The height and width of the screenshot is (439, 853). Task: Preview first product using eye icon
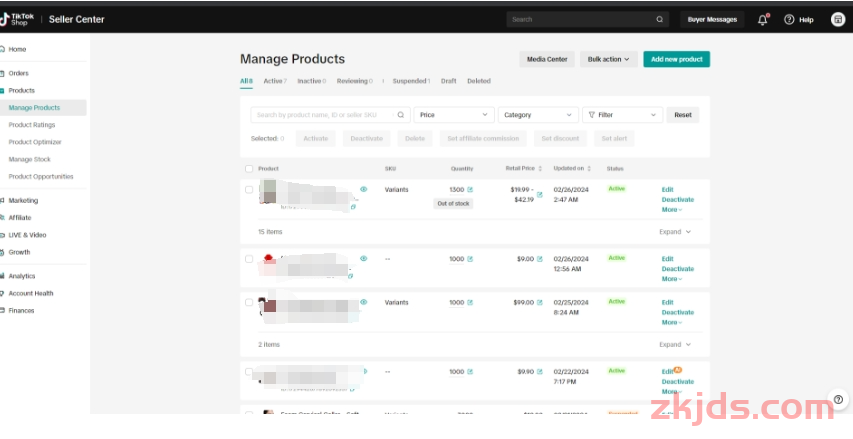(363, 189)
